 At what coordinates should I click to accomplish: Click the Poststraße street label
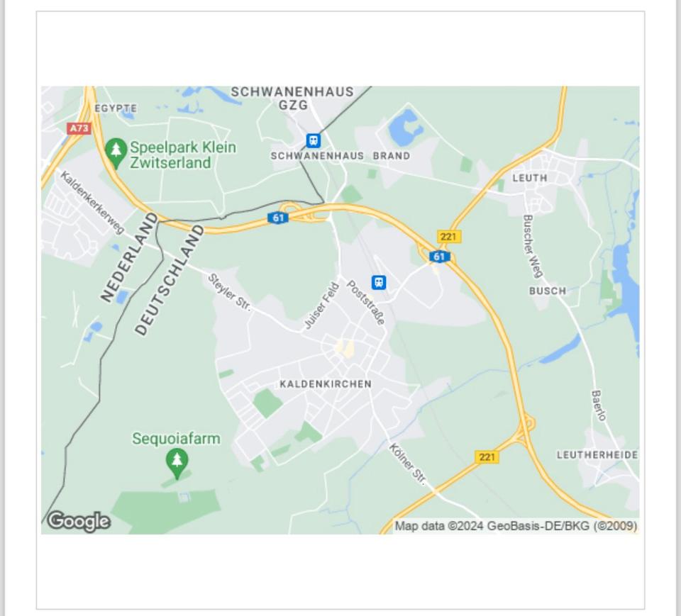tap(366, 303)
